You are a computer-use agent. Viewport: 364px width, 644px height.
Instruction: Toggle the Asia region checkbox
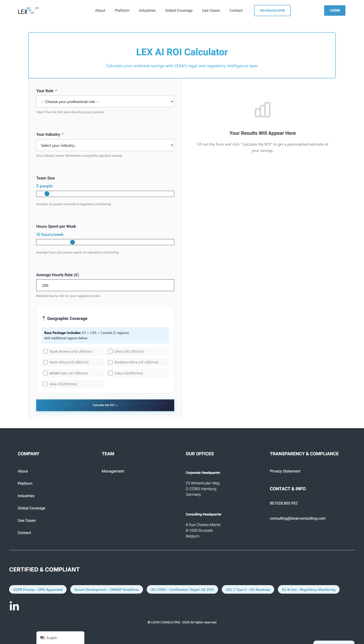[45, 384]
